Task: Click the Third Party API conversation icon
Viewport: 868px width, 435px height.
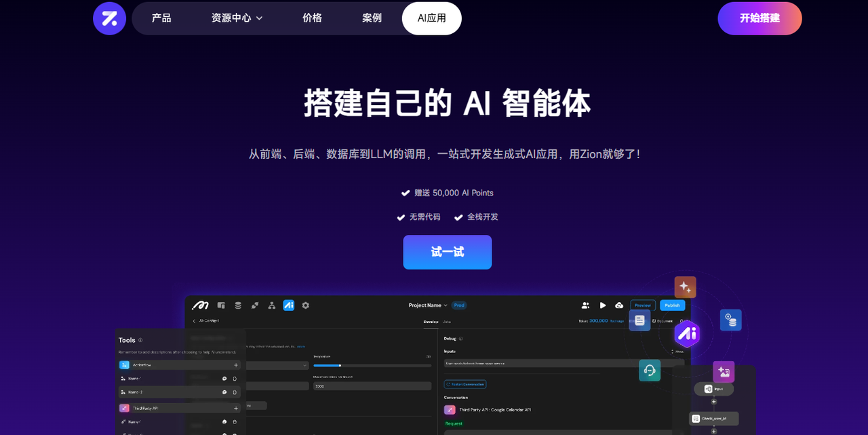Action: (450, 410)
